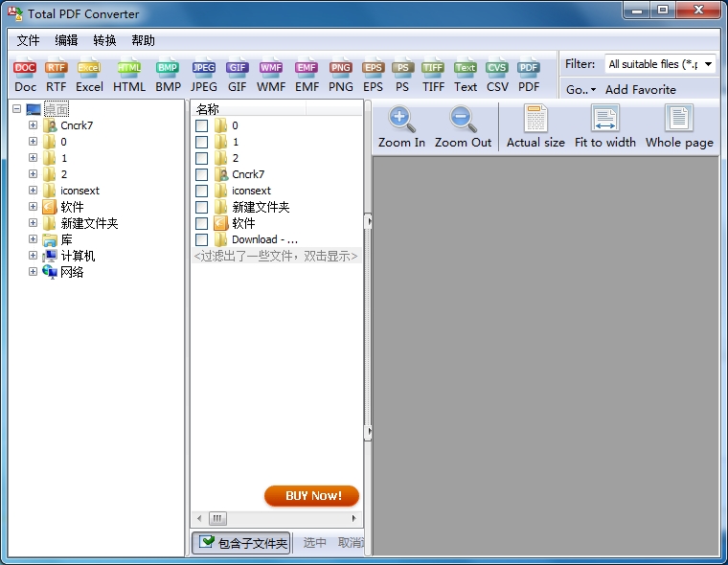Expand the 软件 tree node
The image size is (728, 565).
pyautogui.click(x=33, y=206)
